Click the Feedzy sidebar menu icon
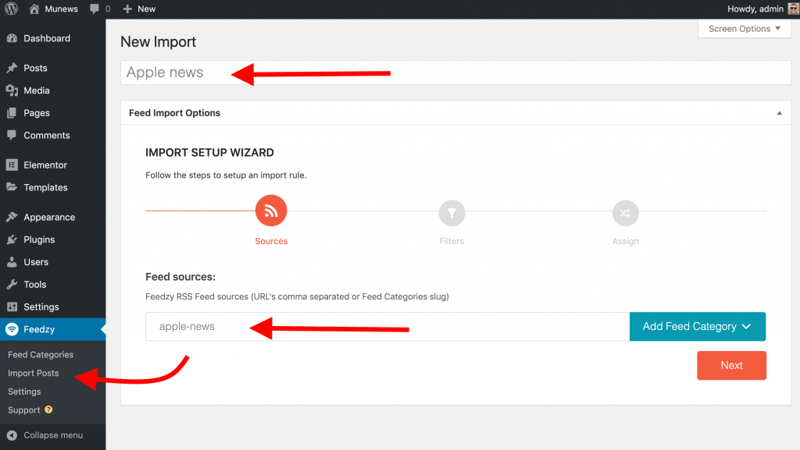Screen dimensions: 800x450 (x=12, y=329)
